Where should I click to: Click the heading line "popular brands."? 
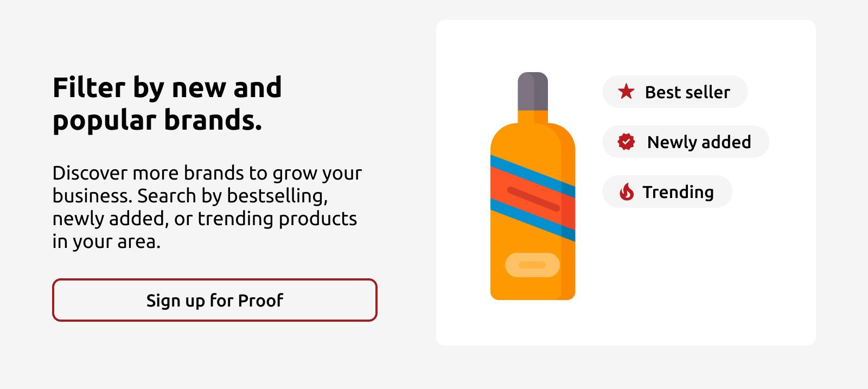[x=157, y=120]
